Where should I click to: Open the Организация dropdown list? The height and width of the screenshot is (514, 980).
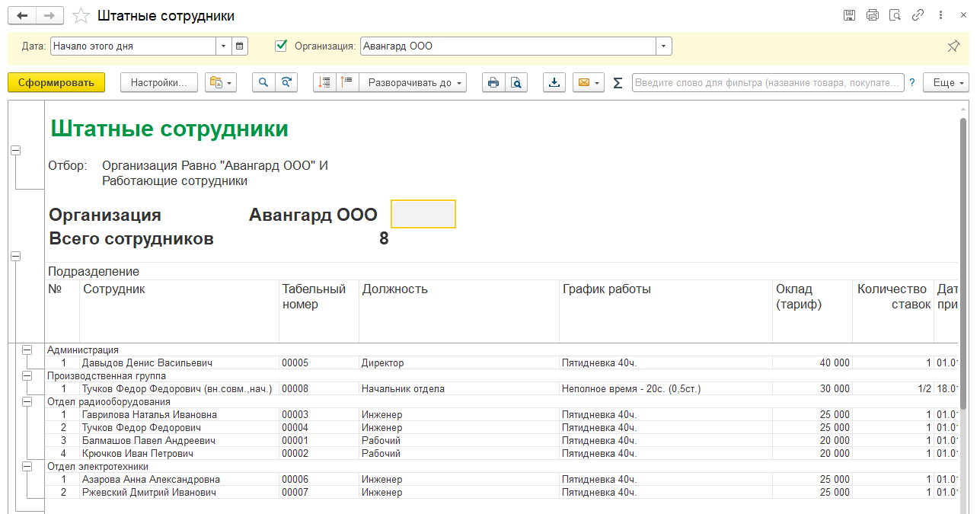click(x=664, y=46)
